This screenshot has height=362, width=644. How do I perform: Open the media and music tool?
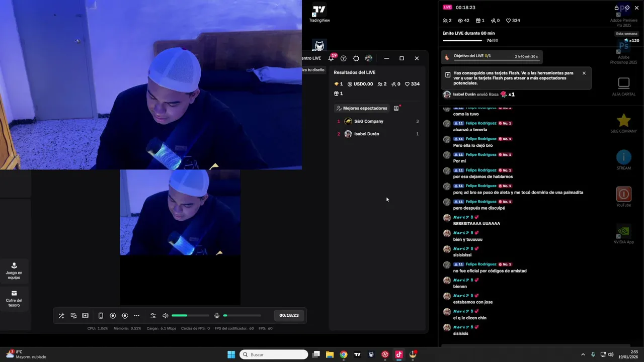[x=73, y=316]
